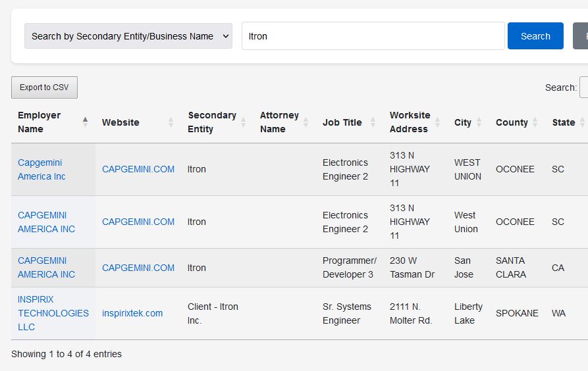Sort by City column
Viewport: 588px width, 371px height.
pos(468,122)
